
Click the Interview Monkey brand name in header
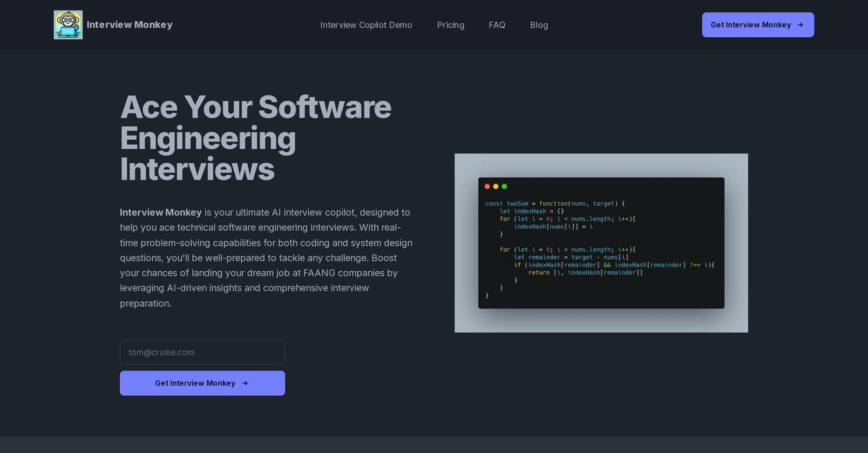[130, 25]
